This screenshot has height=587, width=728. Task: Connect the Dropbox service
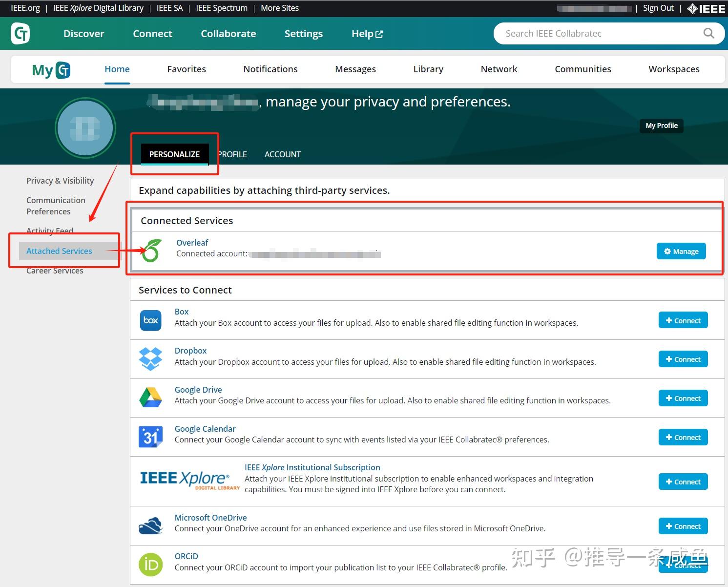tap(683, 359)
